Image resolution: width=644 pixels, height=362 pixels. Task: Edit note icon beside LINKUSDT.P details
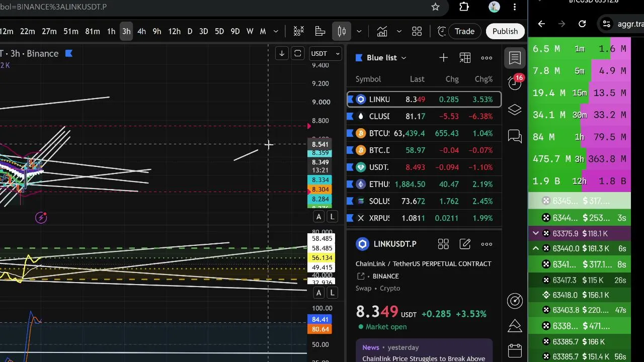pos(465,244)
